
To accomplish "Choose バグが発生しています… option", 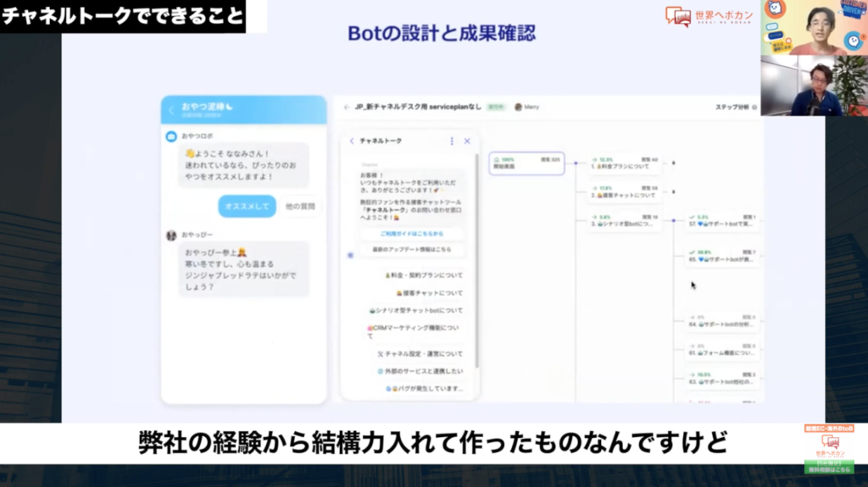I will pyautogui.click(x=424, y=389).
